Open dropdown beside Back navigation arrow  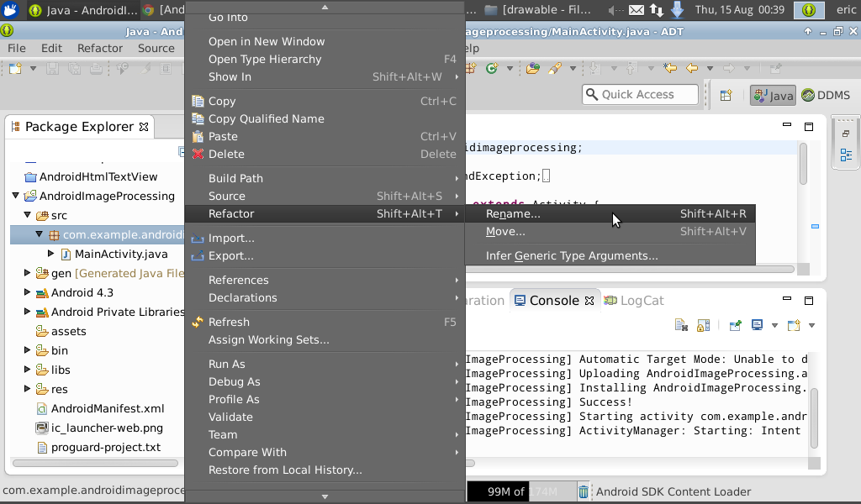point(710,69)
